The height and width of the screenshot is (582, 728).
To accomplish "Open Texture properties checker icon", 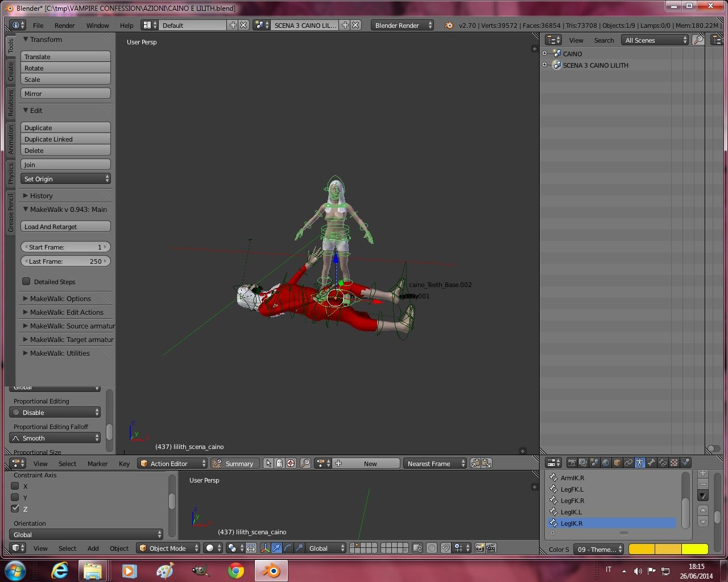I will click(674, 463).
